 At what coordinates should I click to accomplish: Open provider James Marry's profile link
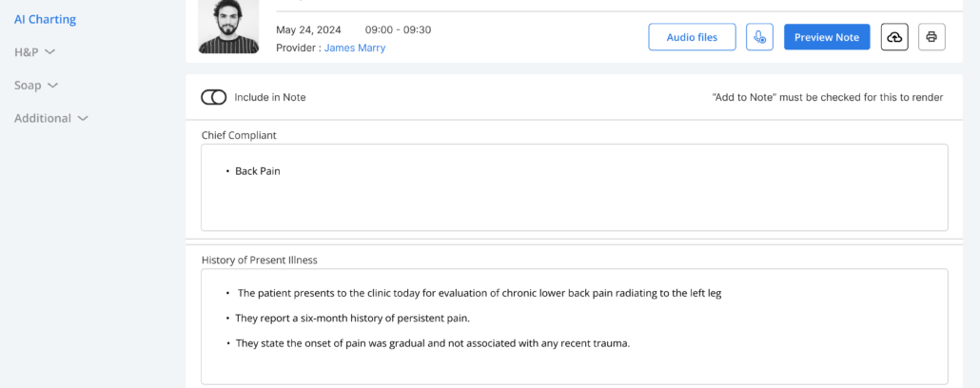click(355, 48)
